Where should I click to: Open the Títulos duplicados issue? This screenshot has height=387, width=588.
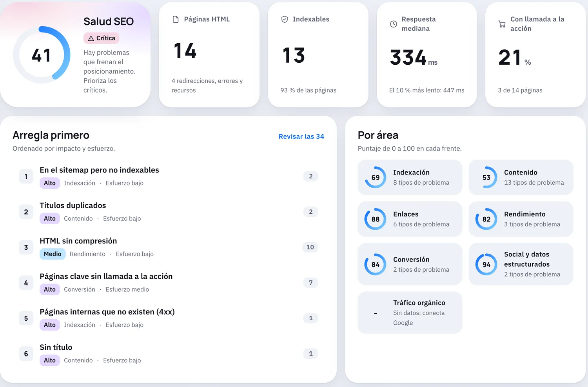tap(168, 212)
